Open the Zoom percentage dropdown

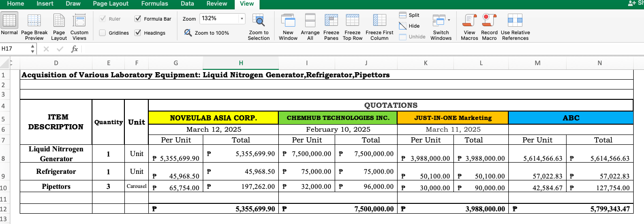(x=242, y=19)
